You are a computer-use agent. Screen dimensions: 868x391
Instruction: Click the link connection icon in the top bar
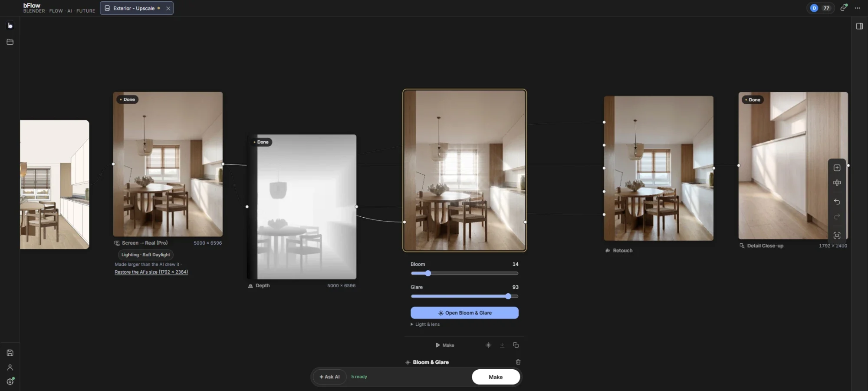844,8
